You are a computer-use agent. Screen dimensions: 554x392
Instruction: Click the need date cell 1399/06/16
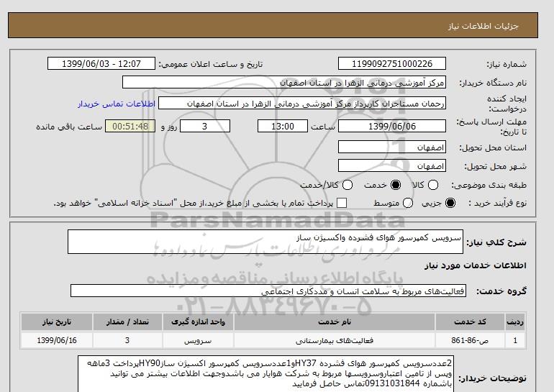(57, 340)
